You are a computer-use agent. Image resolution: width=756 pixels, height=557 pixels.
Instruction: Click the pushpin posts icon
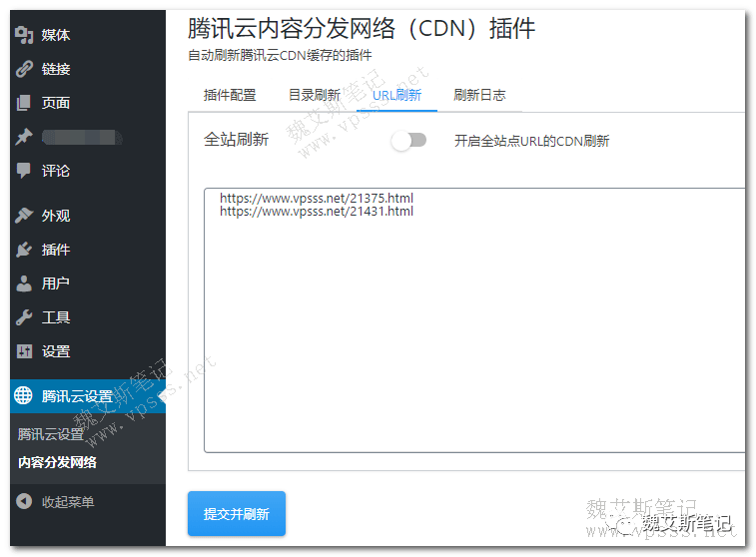24,137
